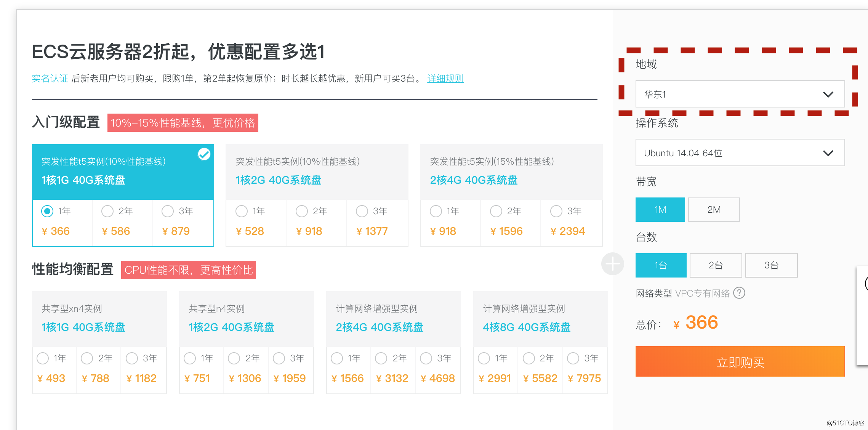Select 2年 for 4核8G enhanced at ¥5582
The width and height of the screenshot is (868, 430).
click(529, 358)
